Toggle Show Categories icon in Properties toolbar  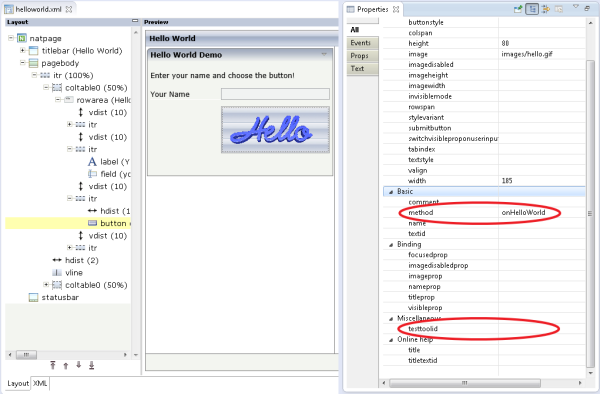point(532,9)
